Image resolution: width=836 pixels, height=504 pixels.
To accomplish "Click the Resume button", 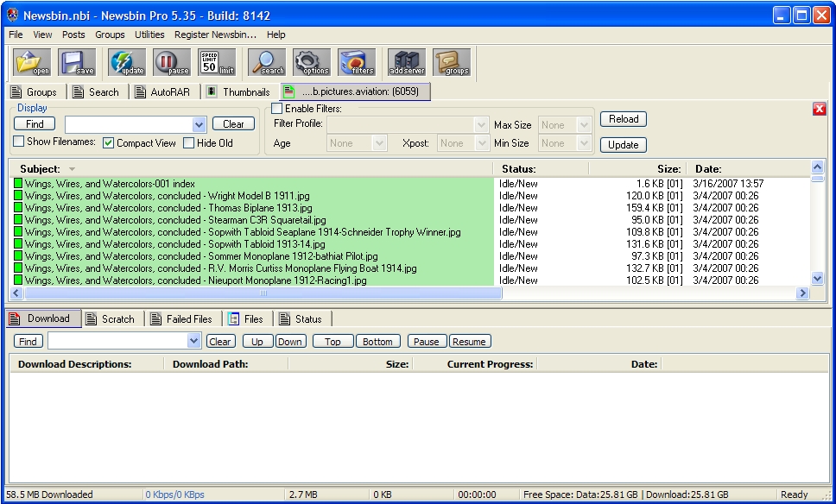I will click(469, 342).
